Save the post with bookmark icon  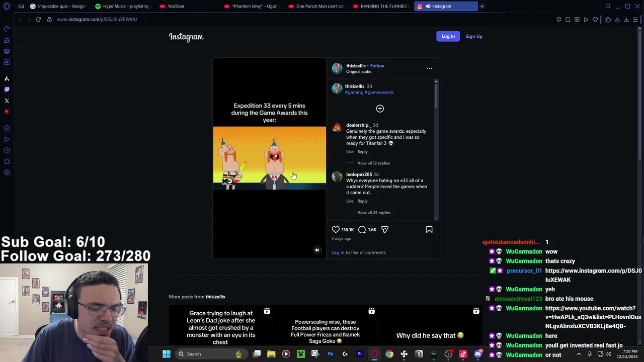[x=429, y=229]
